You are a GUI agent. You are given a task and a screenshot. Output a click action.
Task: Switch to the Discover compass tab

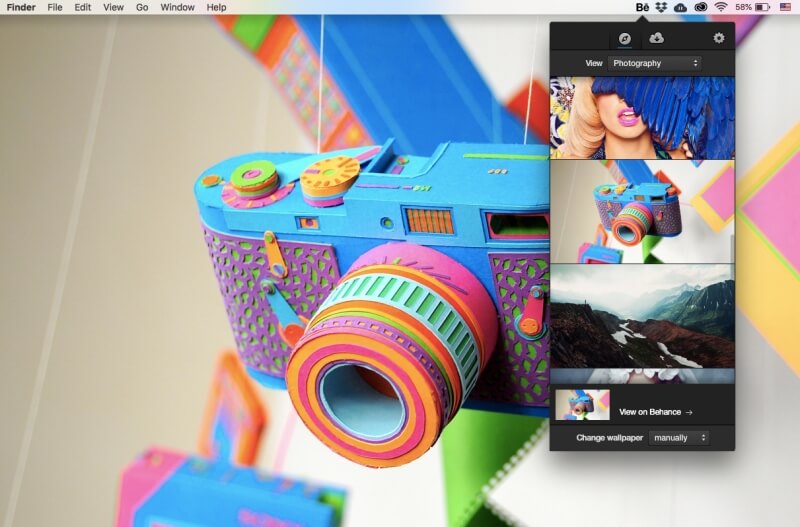624,38
